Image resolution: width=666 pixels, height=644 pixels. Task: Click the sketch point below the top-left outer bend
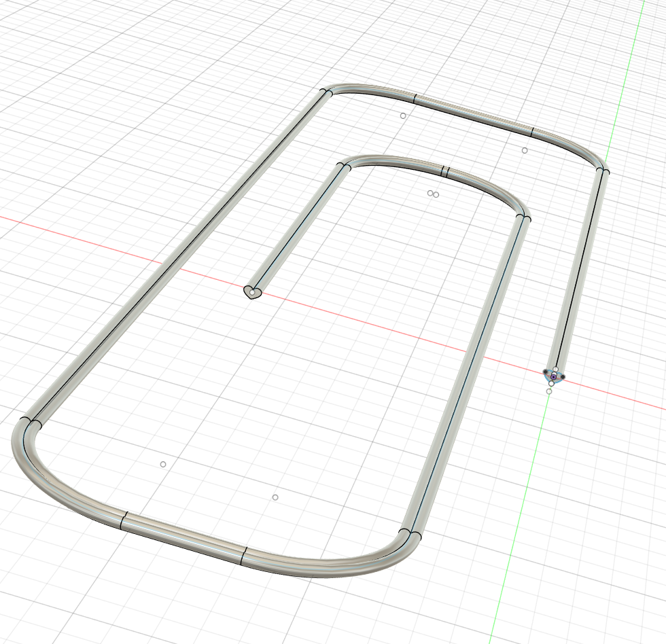tap(403, 116)
